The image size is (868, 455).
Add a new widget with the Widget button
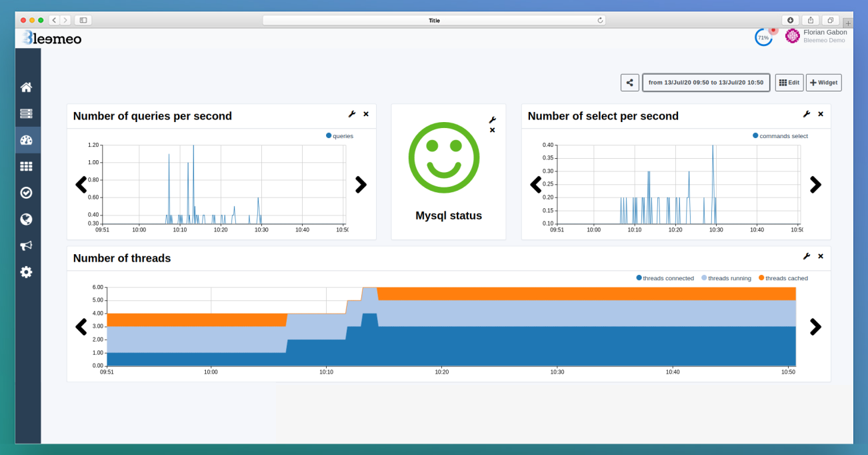pyautogui.click(x=823, y=82)
